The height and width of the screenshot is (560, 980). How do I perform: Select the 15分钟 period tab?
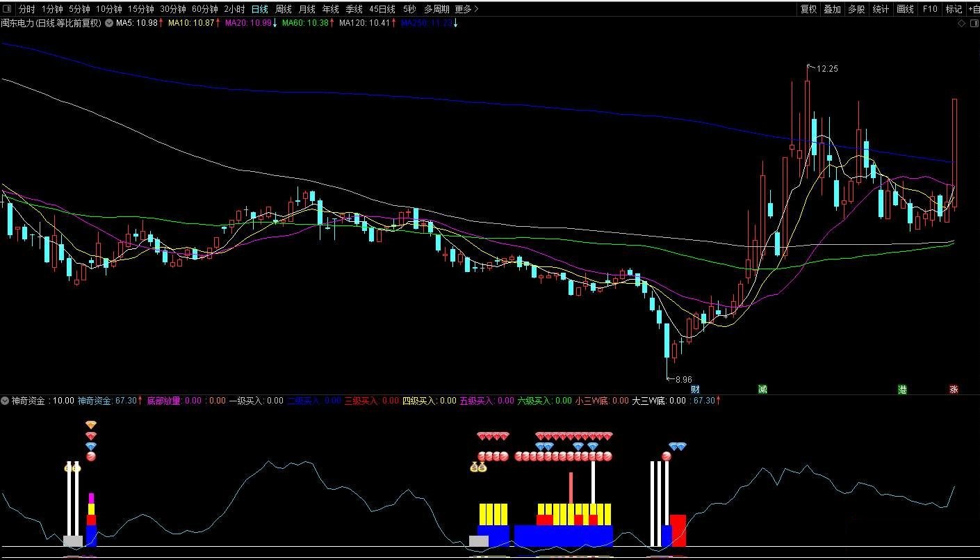[x=141, y=9]
